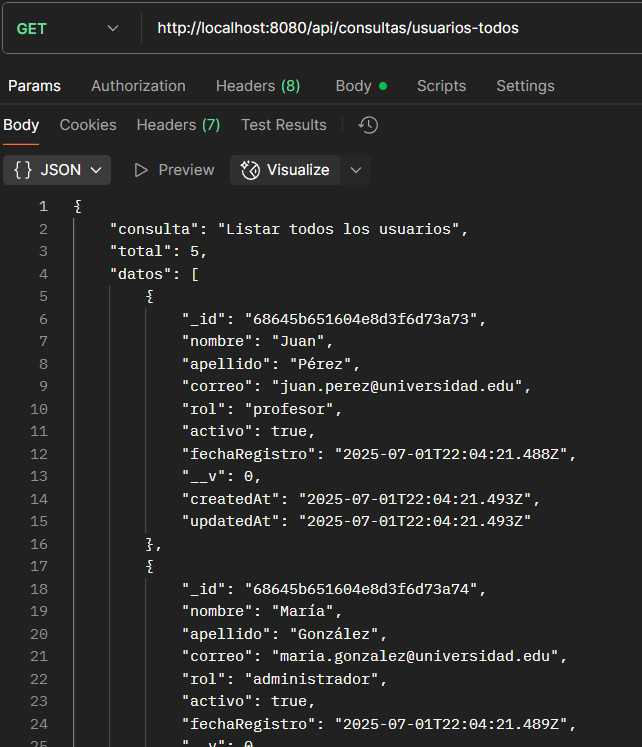Click the JSON curly braces icon
642x747 pixels.
(x=22, y=170)
